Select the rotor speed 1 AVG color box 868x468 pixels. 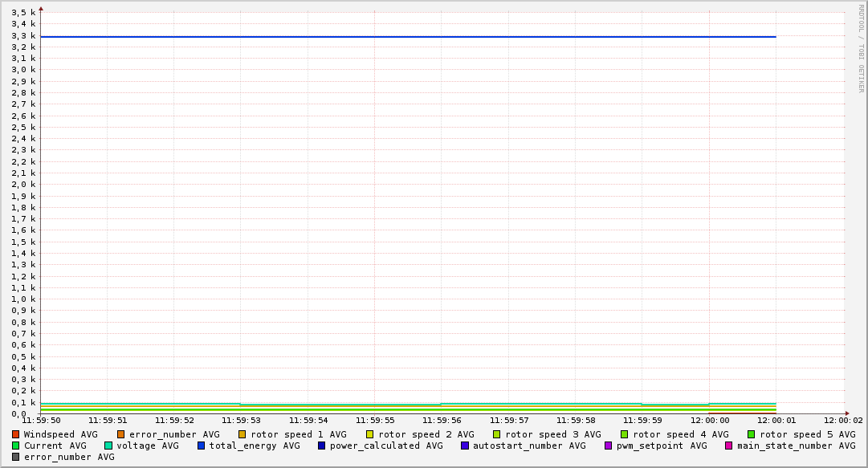pos(242,434)
